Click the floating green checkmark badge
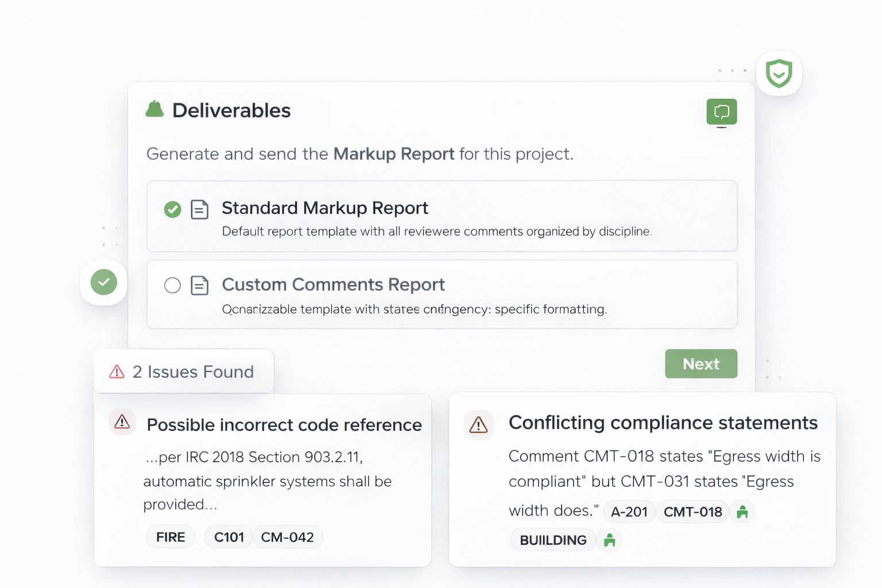The image size is (882, 588). (104, 283)
